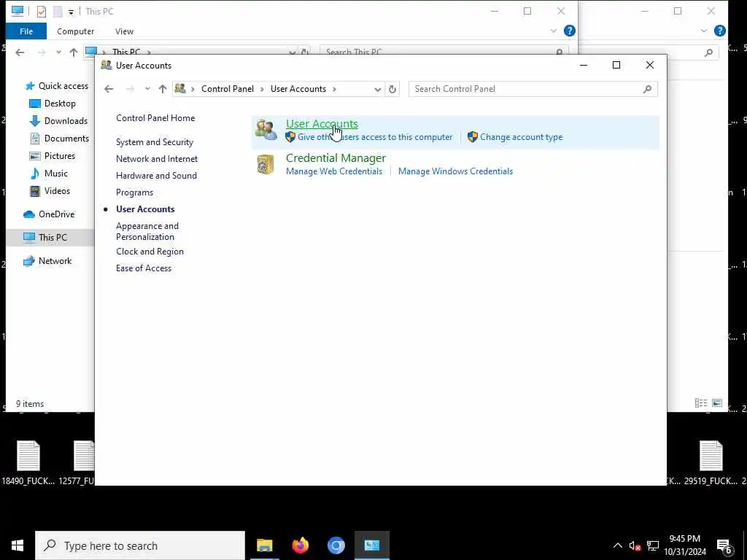This screenshot has width=747, height=560.
Task: Select the 18490_FUCK... desktop file
Action: [28, 463]
